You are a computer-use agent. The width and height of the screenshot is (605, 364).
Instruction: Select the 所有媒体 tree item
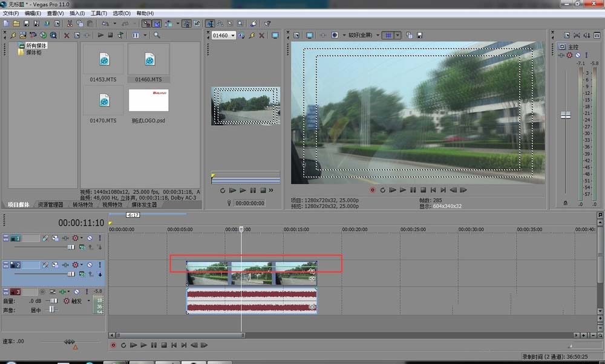pos(36,45)
